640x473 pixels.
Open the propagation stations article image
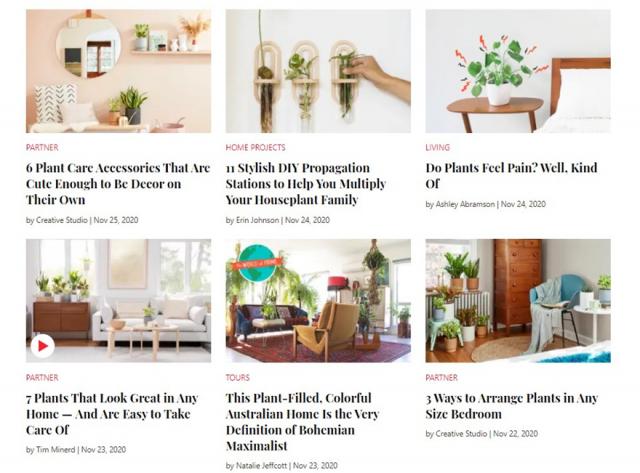(x=318, y=71)
